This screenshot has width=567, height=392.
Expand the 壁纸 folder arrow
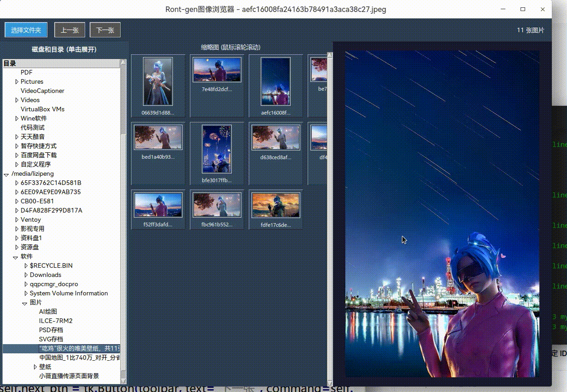(x=35, y=367)
